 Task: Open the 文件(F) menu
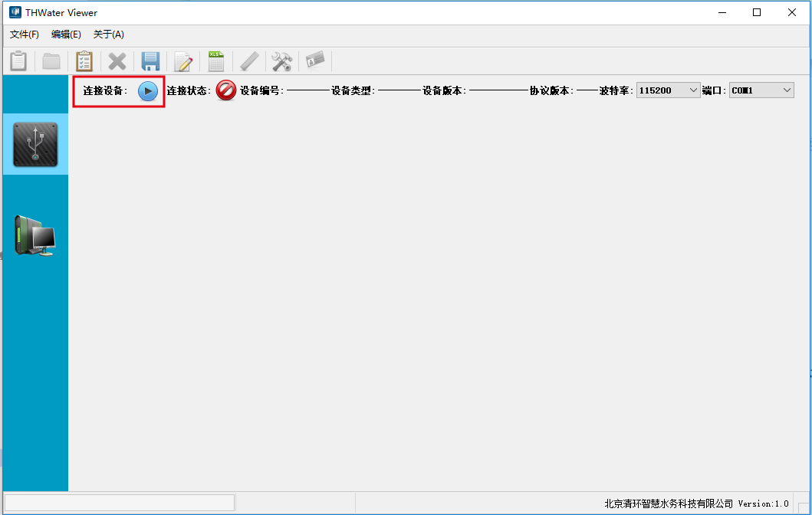[25, 34]
